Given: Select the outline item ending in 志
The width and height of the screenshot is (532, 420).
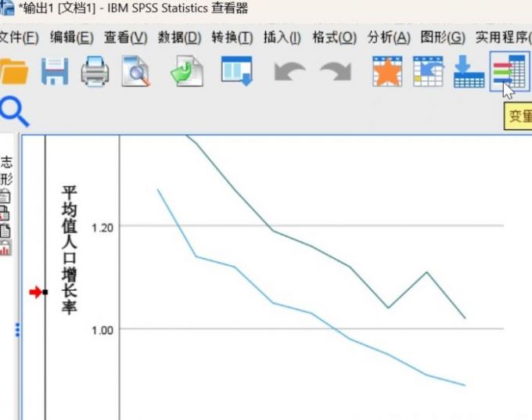Looking at the screenshot, I should click(x=6, y=162).
